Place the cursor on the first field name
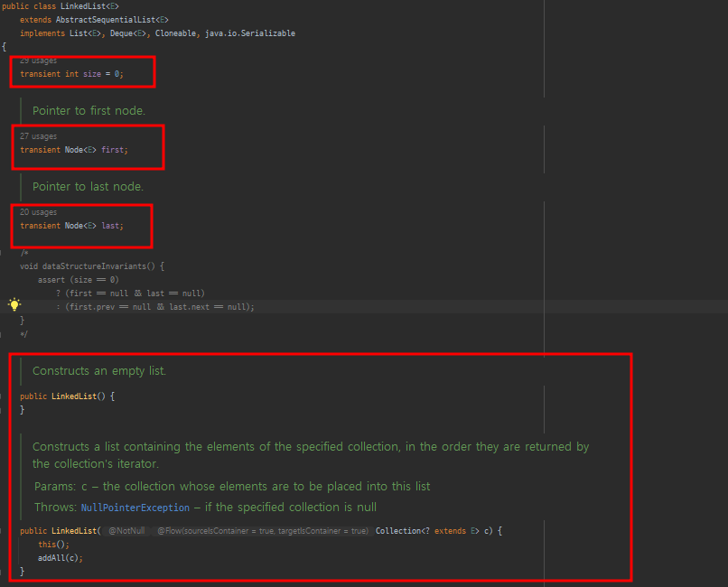 [x=113, y=150]
